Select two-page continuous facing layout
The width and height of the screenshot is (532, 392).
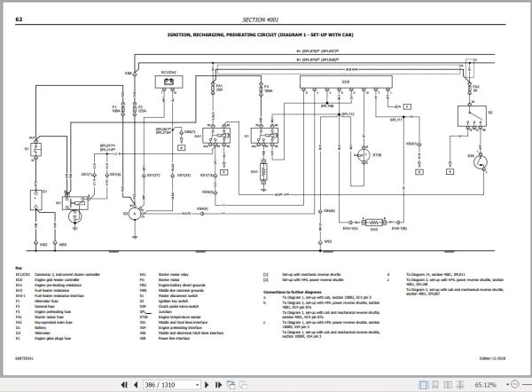pyautogui.click(x=460, y=385)
